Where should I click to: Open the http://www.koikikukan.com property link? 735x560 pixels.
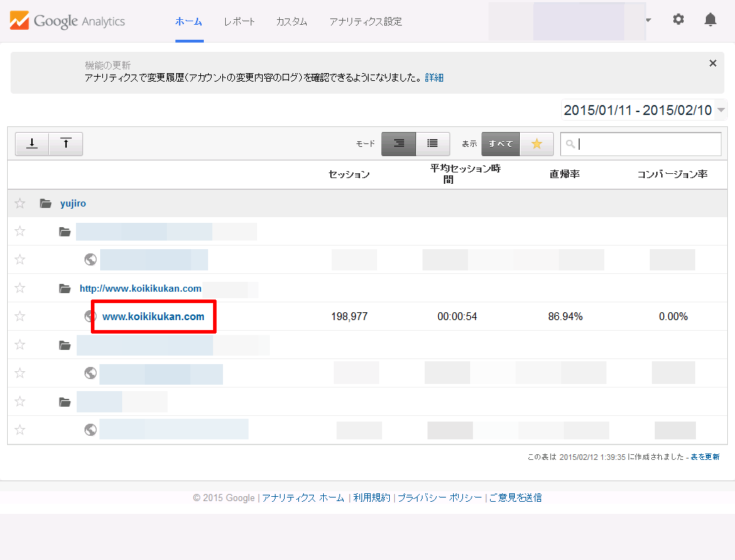click(x=141, y=288)
